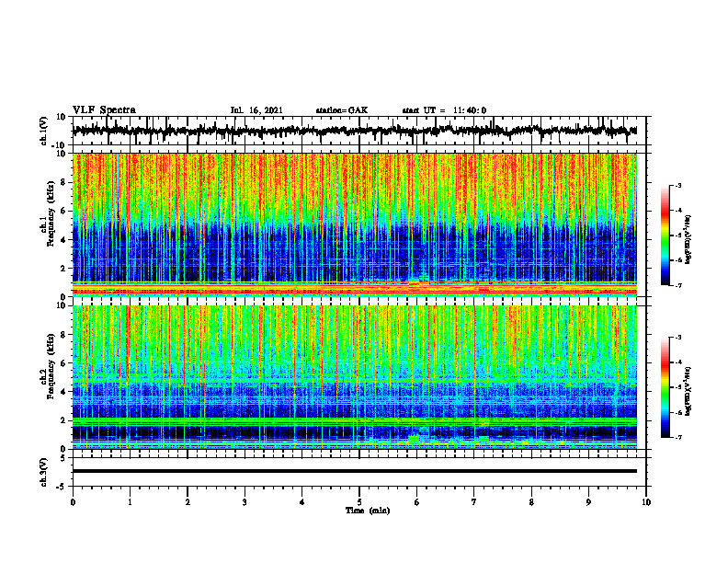The image size is (728, 563).
Task: Click the "-3" label on ch.1 colorbar
Action: pyautogui.click(x=678, y=186)
